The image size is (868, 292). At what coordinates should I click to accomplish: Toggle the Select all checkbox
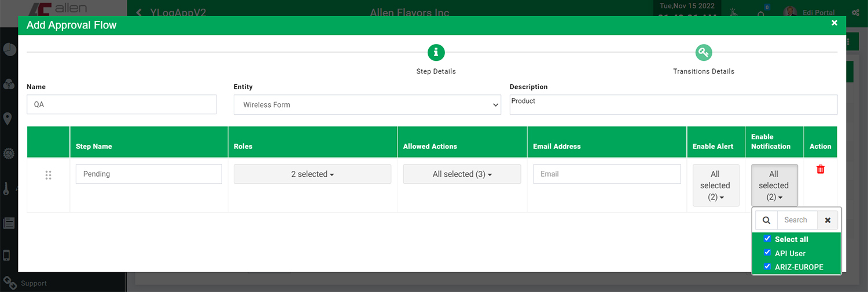pos(767,239)
